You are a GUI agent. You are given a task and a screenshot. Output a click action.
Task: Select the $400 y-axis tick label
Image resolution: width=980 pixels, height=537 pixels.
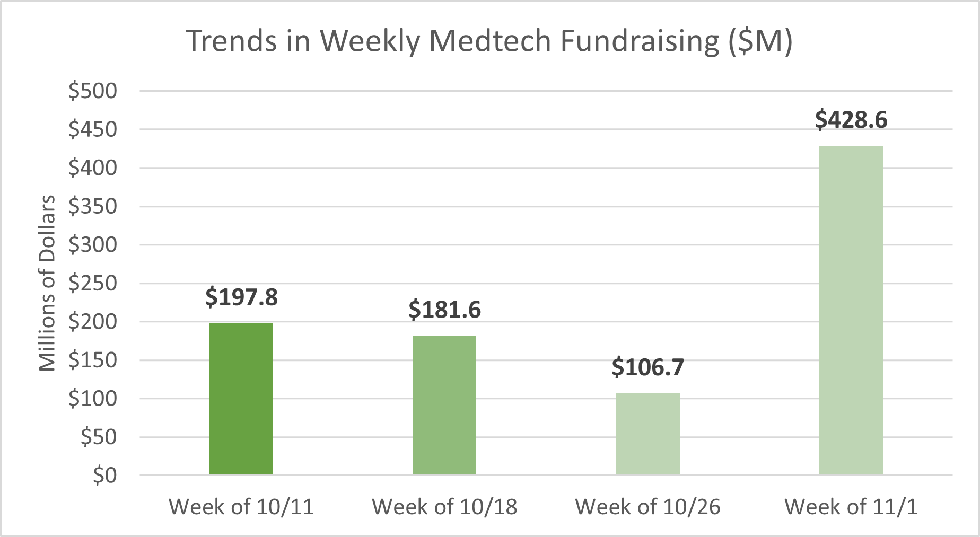[93, 168]
